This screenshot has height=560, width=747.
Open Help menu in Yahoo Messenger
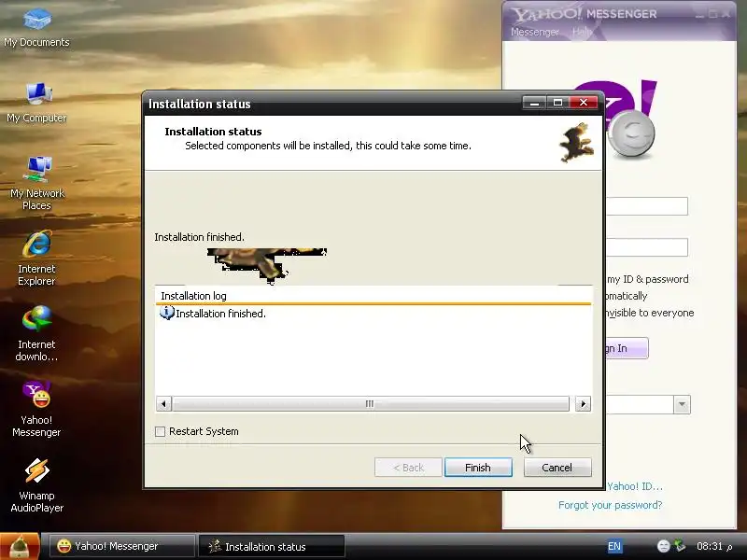[582, 32]
